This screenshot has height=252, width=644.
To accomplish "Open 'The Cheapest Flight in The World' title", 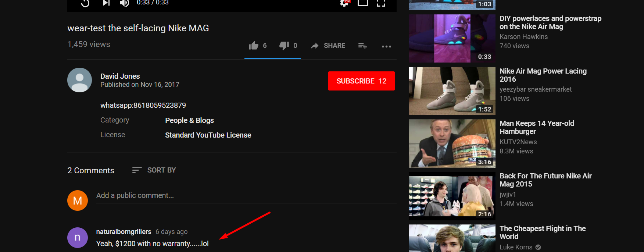I will coord(543,233).
